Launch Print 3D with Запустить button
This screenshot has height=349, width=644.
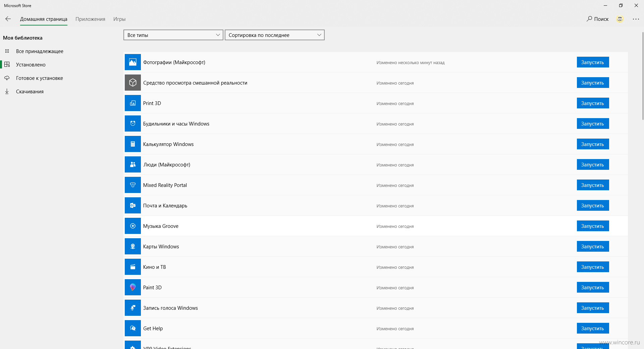[x=593, y=103]
